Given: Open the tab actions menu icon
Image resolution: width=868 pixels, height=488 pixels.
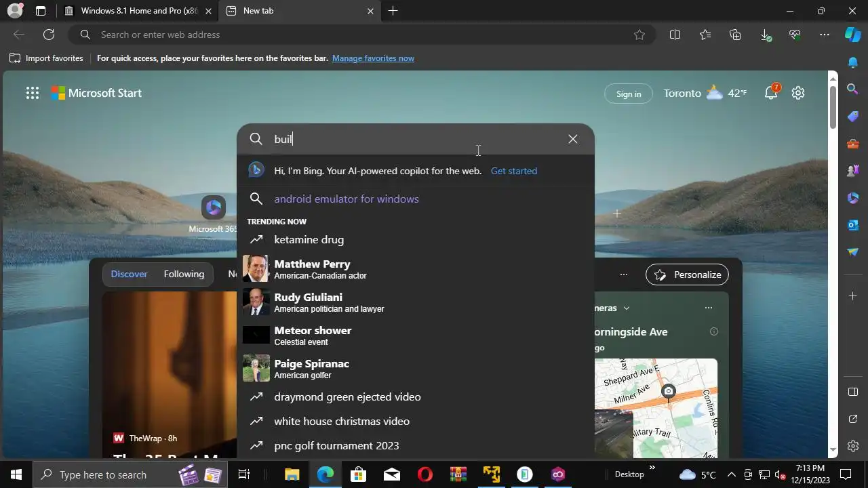Looking at the screenshot, I should [x=41, y=11].
